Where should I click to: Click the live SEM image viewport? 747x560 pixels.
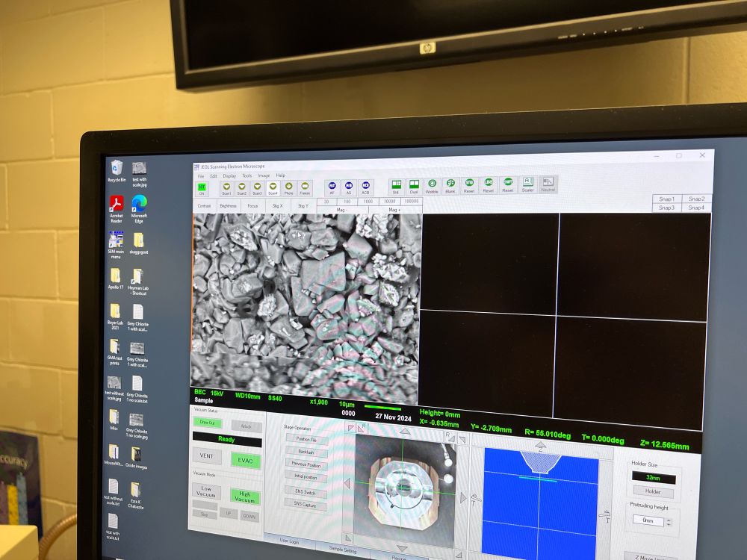306,307
